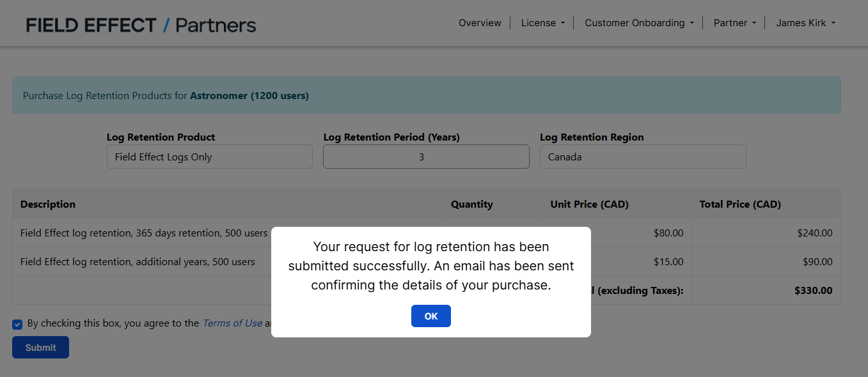Click the Log Retention Period input
This screenshot has height=377, width=868.
[x=426, y=157]
